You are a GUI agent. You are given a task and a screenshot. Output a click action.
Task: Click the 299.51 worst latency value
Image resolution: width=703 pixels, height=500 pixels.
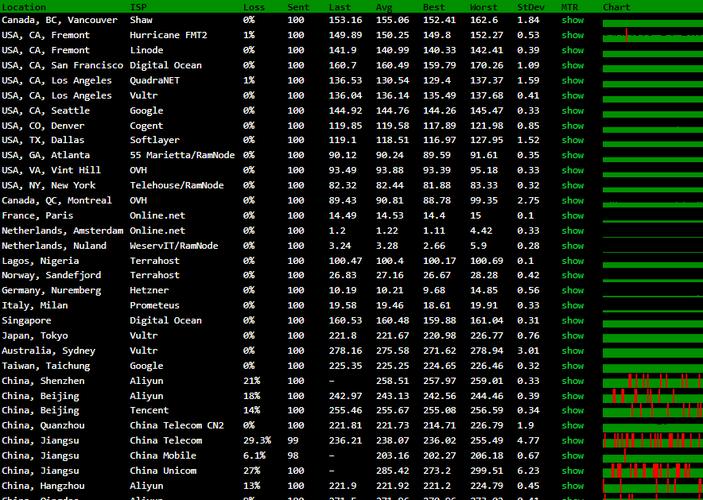[x=484, y=471]
